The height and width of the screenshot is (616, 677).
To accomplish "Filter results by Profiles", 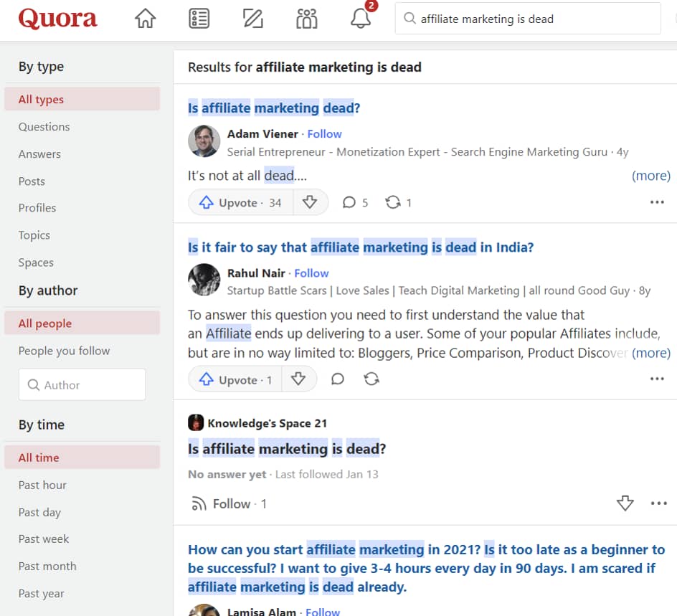I will 37,208.
